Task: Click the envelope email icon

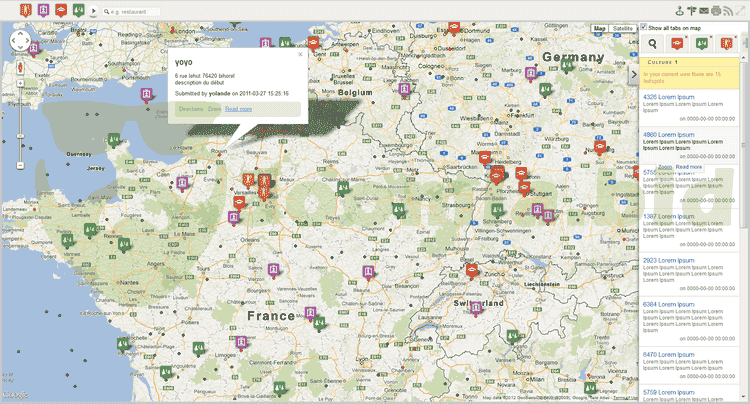Action: pos(704,10)
